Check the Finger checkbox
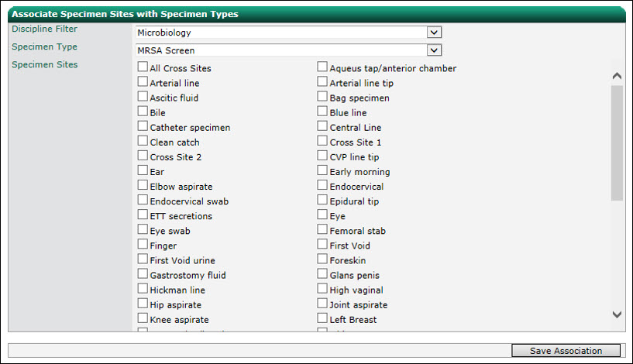This screenshot has height=364, width=633. pyautogui.click(x=143, y=244)
